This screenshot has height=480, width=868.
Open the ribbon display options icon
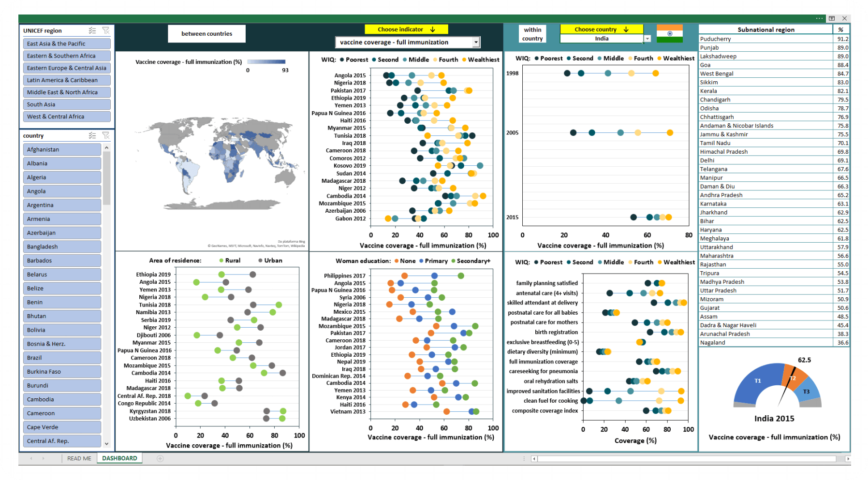(832, 18)
